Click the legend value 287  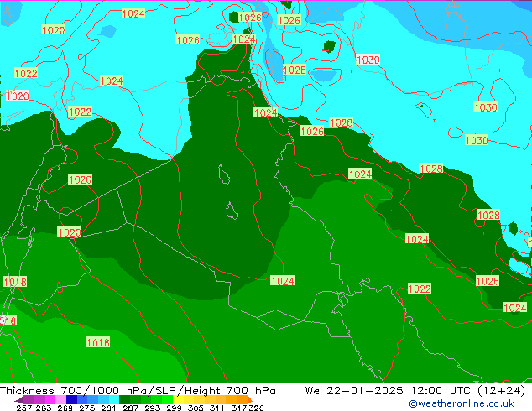point(130,408)
